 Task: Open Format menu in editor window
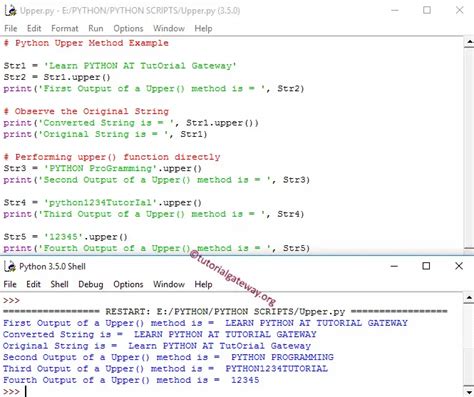tap(65, 29)
